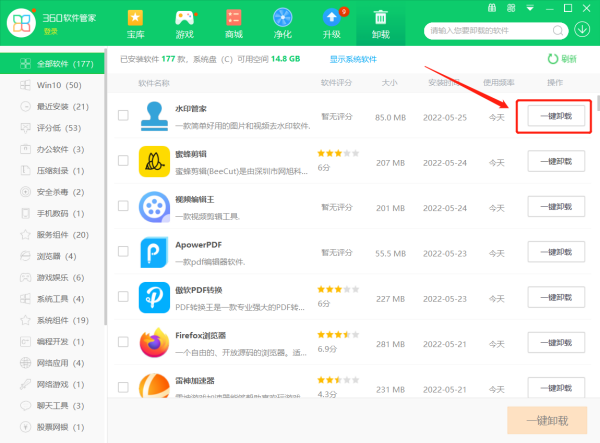
Task: Sort by 软件评分 column header
Action: [x=336, y=83]
